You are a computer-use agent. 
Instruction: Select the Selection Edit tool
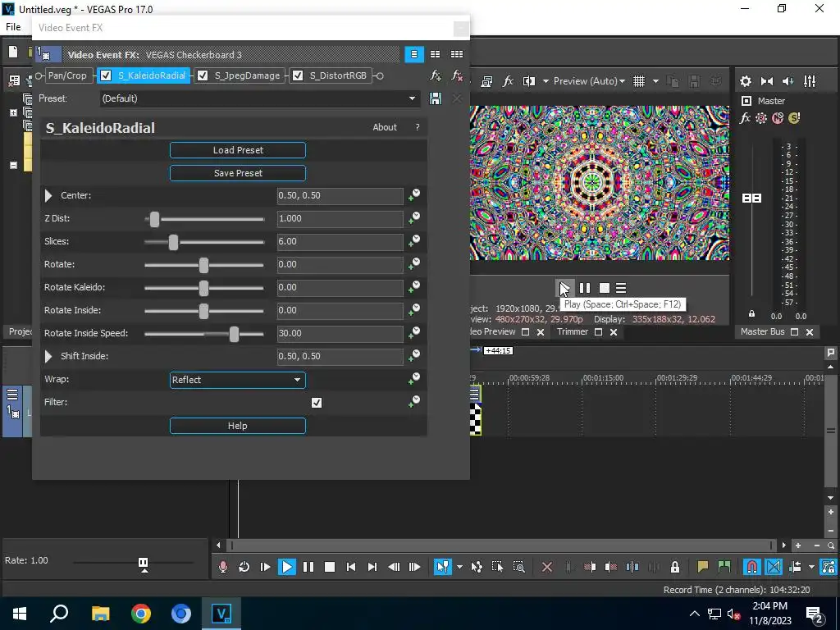[497, 567]
